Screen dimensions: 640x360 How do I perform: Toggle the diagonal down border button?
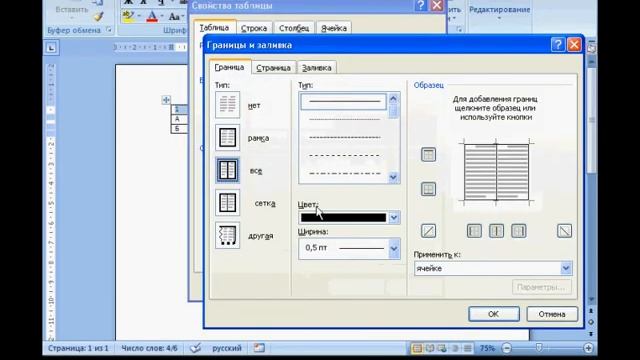(x=564, y=231)
